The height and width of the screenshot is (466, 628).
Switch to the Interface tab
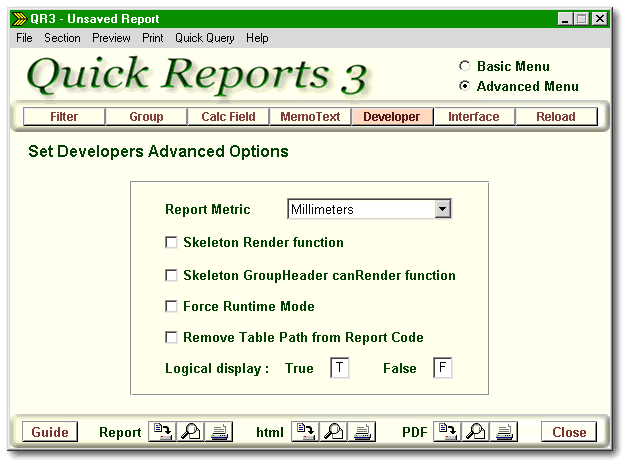click(x=474, y=116)
